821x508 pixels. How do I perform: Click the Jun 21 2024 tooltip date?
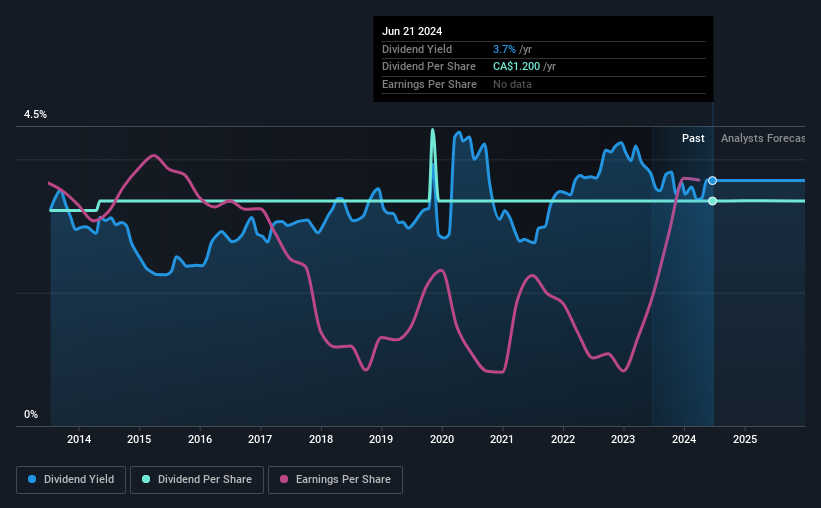click(x=412, y=31)
